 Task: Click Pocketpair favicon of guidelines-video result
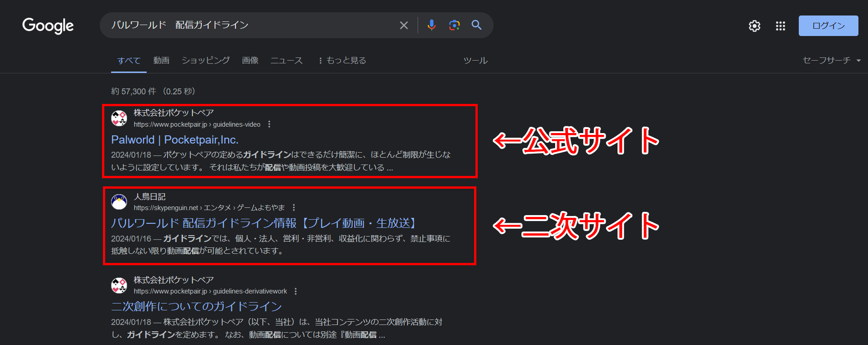click(119, 118)
